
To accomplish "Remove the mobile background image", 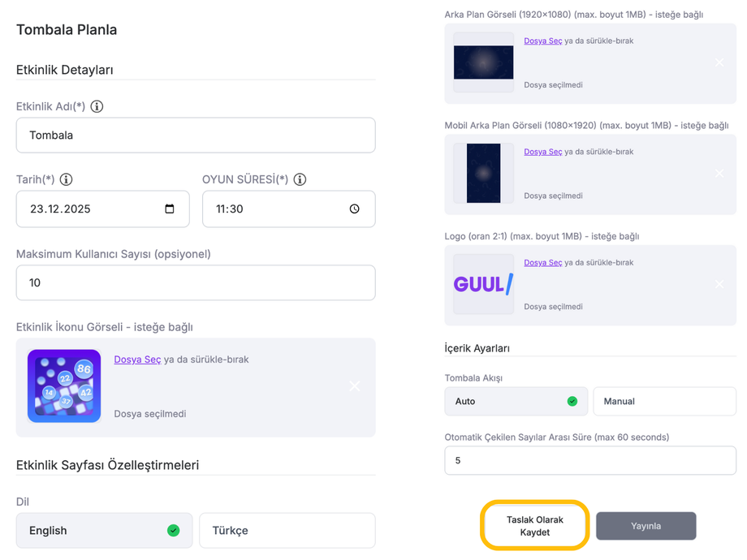I will point(719,174).
